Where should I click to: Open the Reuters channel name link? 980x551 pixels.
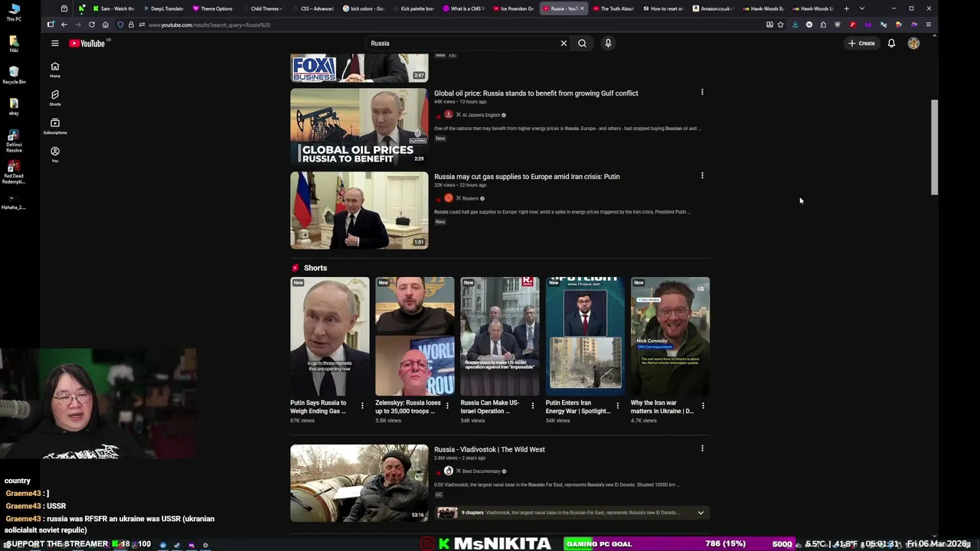(x=470, y=198)
